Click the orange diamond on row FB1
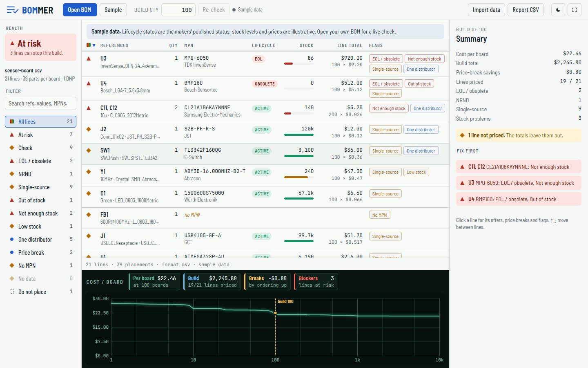This screenshot has width=588, height=368. [x=89, y=215]
